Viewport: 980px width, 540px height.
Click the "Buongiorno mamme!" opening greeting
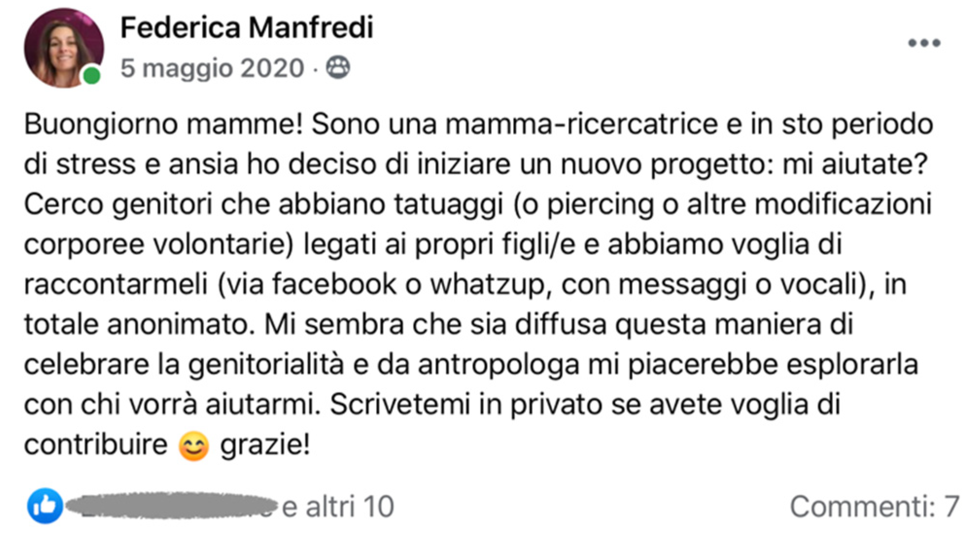(163, 124)
